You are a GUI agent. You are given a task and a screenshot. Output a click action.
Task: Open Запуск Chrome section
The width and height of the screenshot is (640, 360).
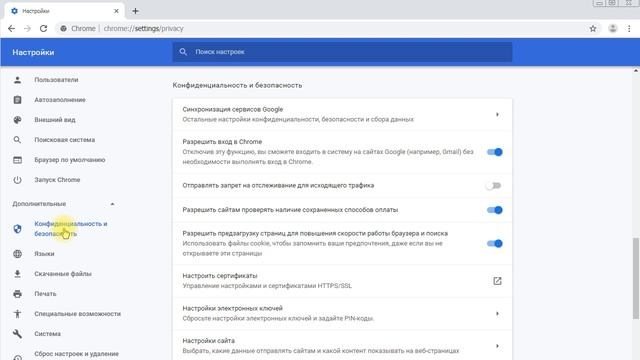click(x=57, y=180)
